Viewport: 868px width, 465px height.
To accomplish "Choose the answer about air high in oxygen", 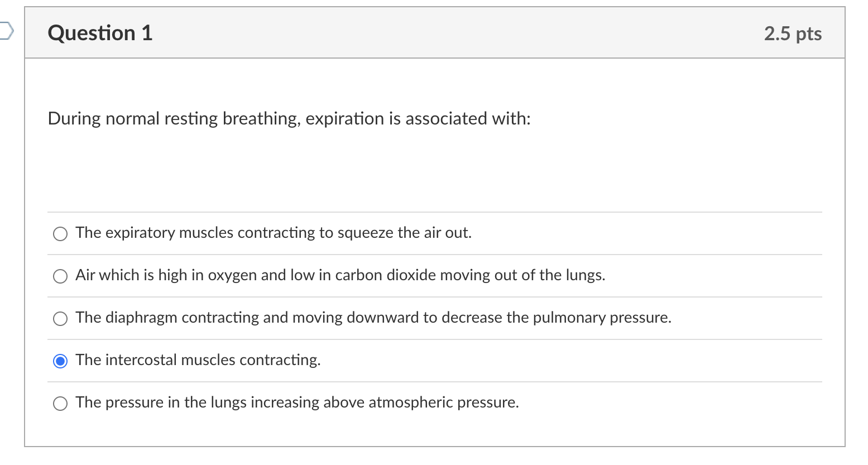I will pyautogui.click(x=60, y=276).
